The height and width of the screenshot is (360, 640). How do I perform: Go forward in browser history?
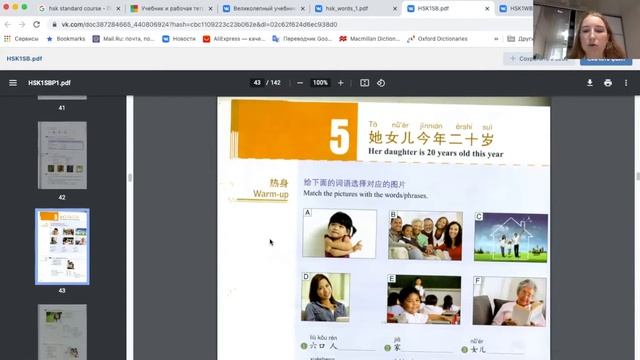point(22,24)
